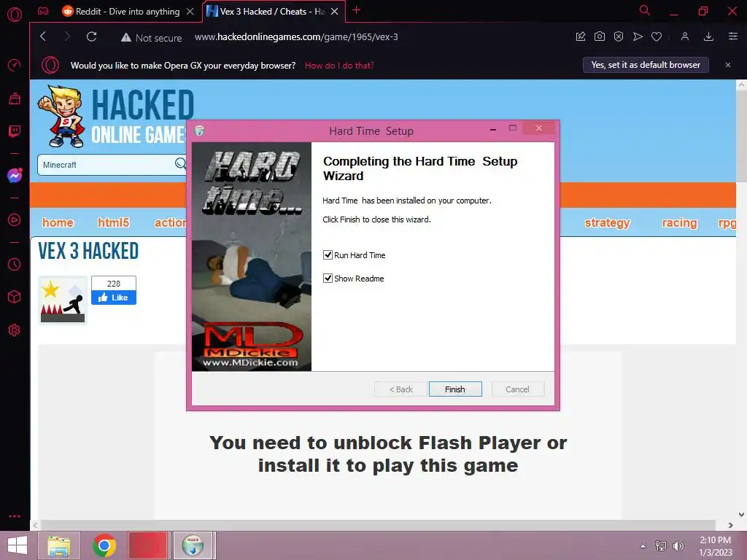
Task: Bookmark page with the heart icon
Action: click(x=657, y=36)
